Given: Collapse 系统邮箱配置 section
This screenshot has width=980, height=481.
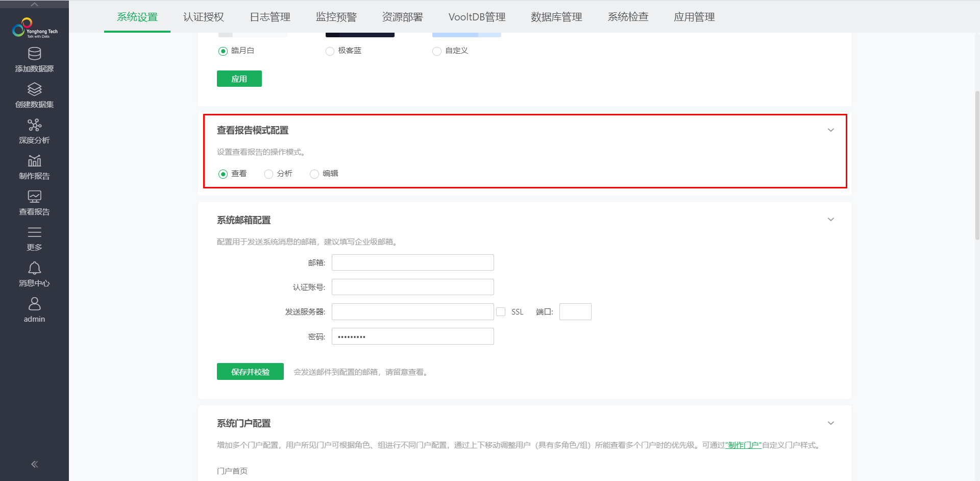Looking at the screenshot, I should (830, 220).
